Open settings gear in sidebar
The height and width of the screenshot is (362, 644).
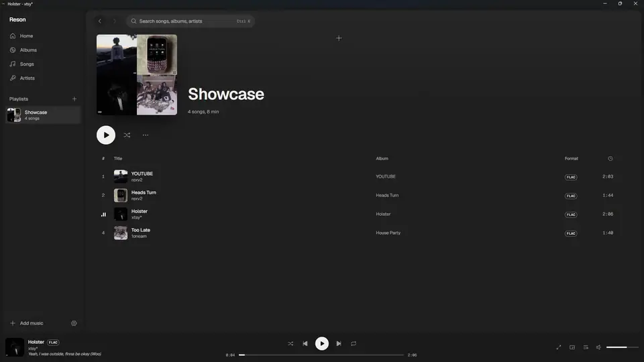pyautogui.click(x=74, y=323)
